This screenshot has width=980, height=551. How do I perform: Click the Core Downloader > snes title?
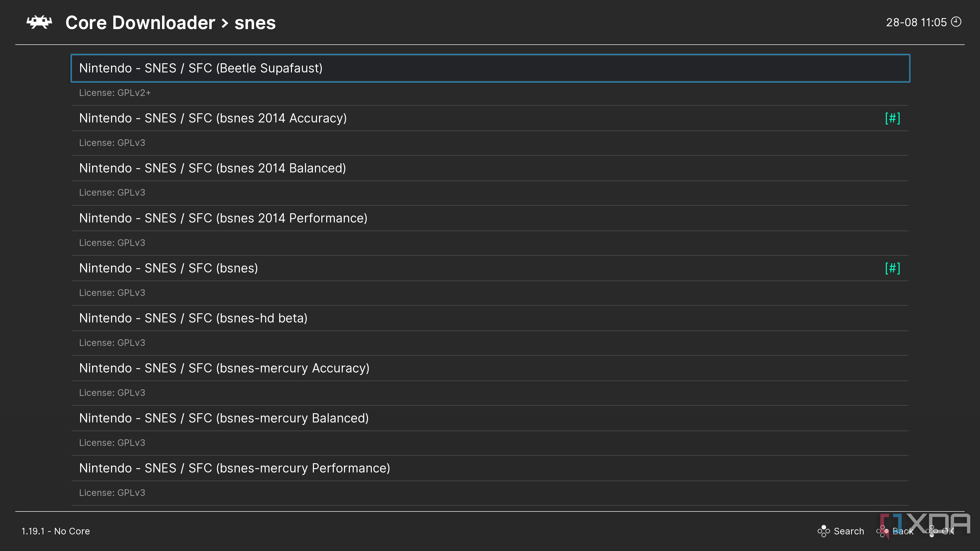coord(170,23)
